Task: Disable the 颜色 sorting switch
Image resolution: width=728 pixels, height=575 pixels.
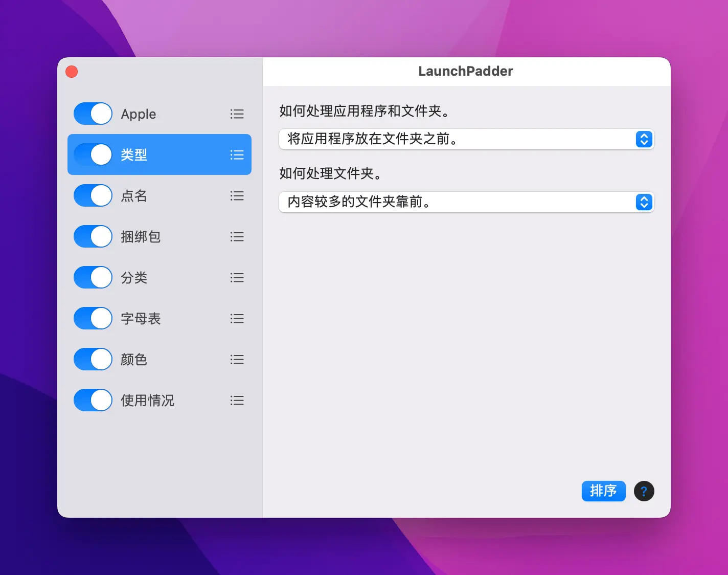Action: [x=93, y=359]
